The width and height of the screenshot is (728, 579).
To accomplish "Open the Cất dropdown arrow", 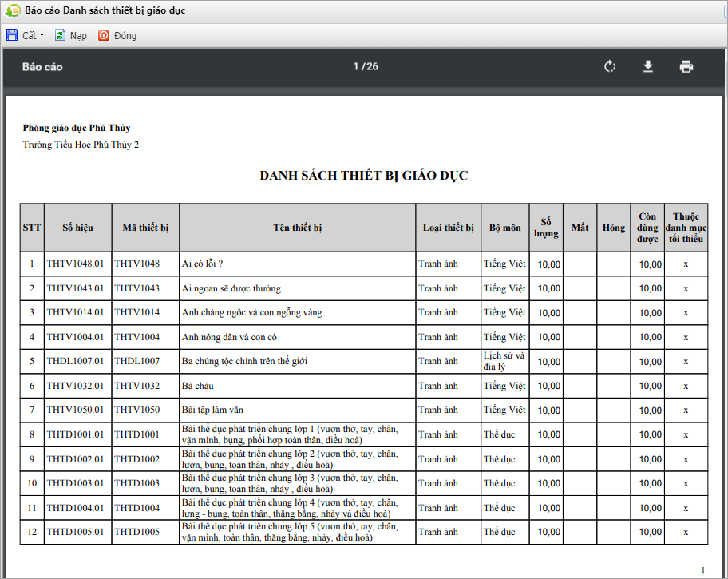I will [x=42, y=35].
